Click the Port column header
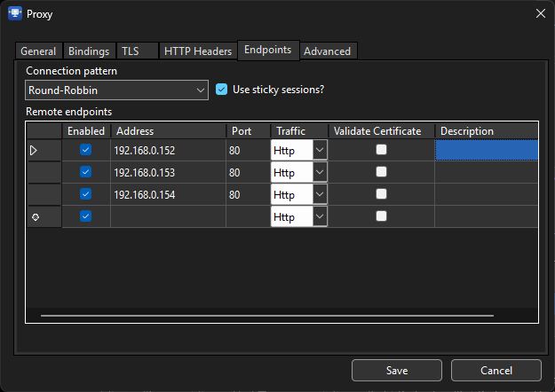The width and height of the screenshot is (555, 392). 248,130
